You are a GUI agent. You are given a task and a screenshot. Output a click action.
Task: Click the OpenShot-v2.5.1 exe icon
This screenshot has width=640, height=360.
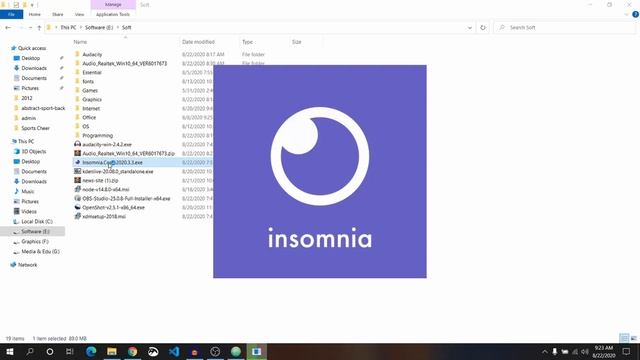point(78,207)
